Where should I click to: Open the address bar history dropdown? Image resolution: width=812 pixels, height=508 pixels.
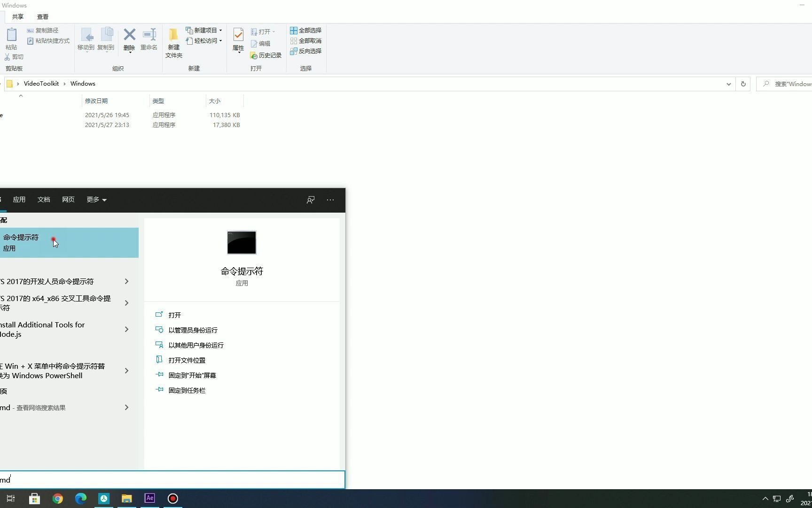coord(728,84)
